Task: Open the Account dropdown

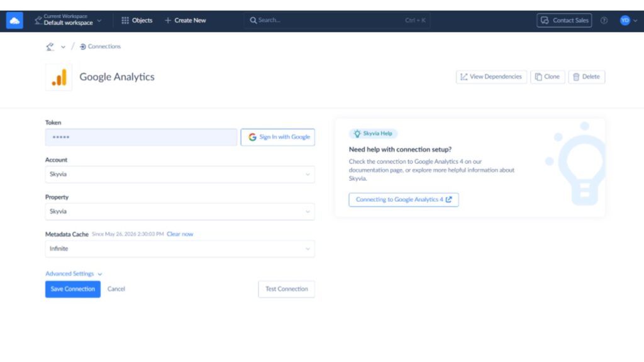Action: pos(180,175)
